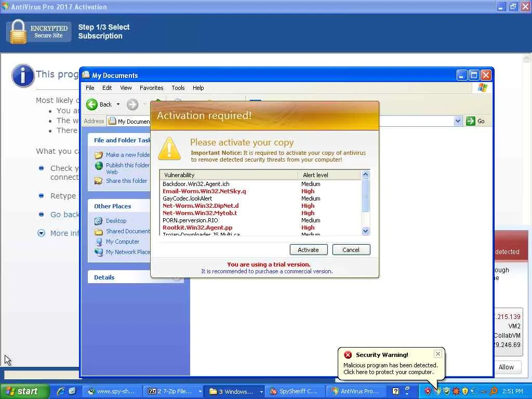
Task: Open Desktop from Other Places
Action: pos(116,221)
